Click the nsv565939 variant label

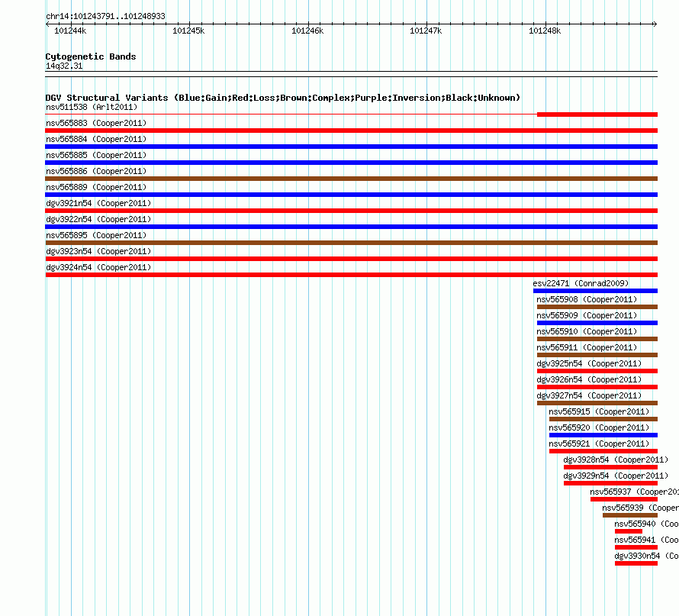(x=640, y=508)
